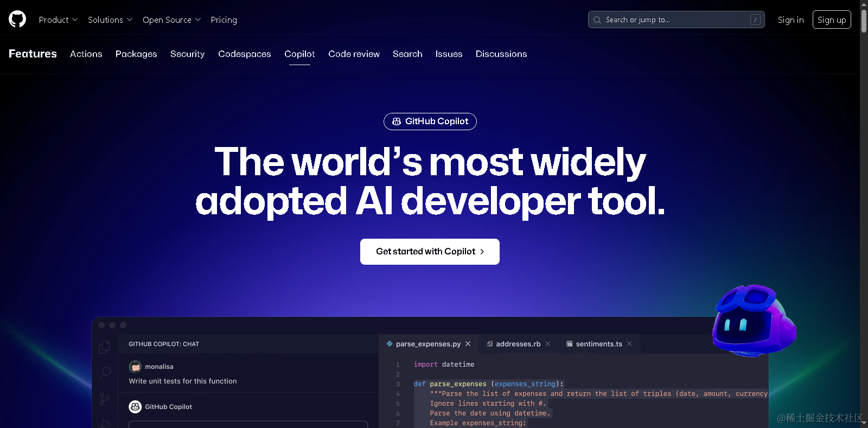
Task: Click the slash shortcut key icon in search
Action: [755, 20]
